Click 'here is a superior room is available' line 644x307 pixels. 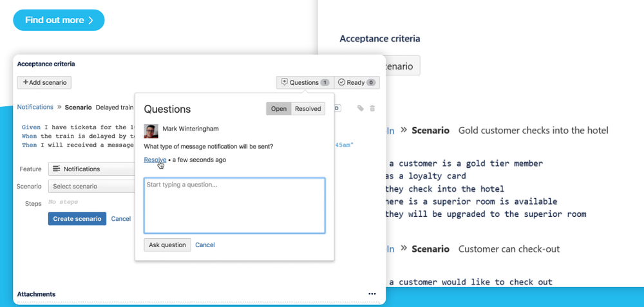(x=471, y=201)
